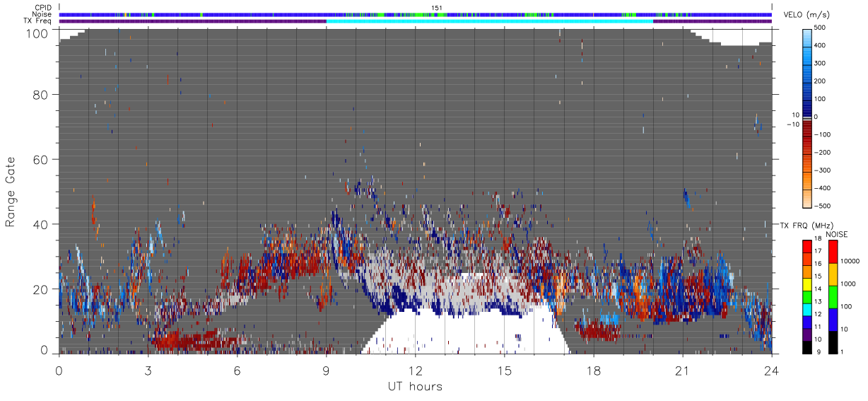The image size is (868, 401).
Task: Click the -300 label on velocity scale
Action: pyautogui.click(x=822, y=170)
